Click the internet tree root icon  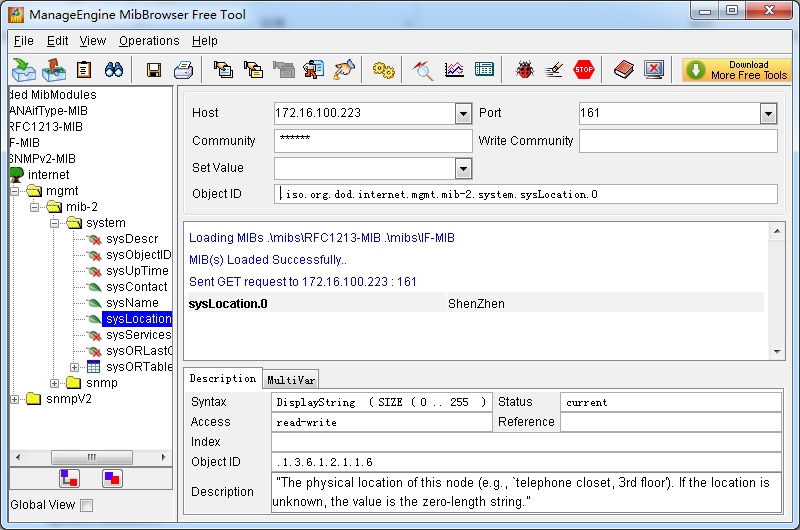(x=17, y=175)
